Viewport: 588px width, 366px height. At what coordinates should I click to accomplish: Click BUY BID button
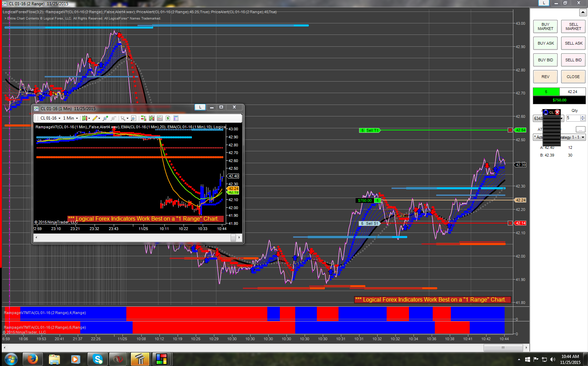tap(545, 60)
